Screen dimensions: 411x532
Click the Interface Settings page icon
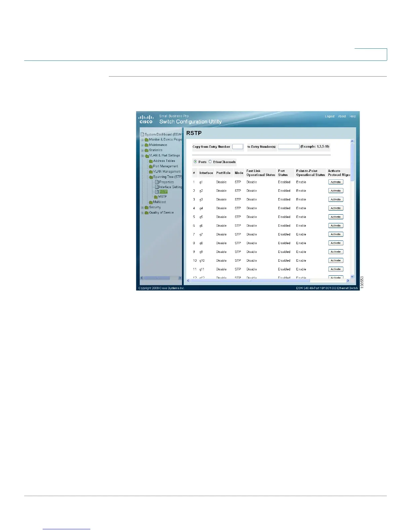[x=157, y=187]
